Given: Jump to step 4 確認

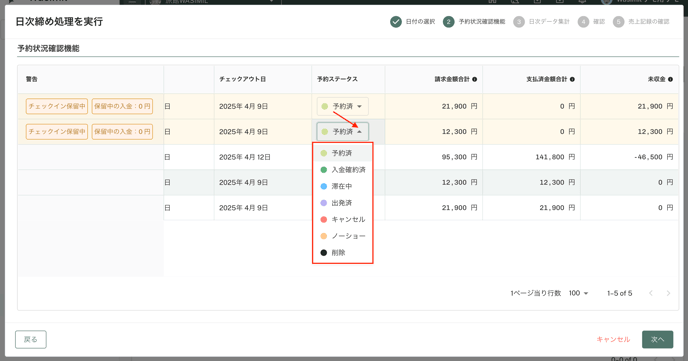Looking at the screenshot, I should pos(591,21).
